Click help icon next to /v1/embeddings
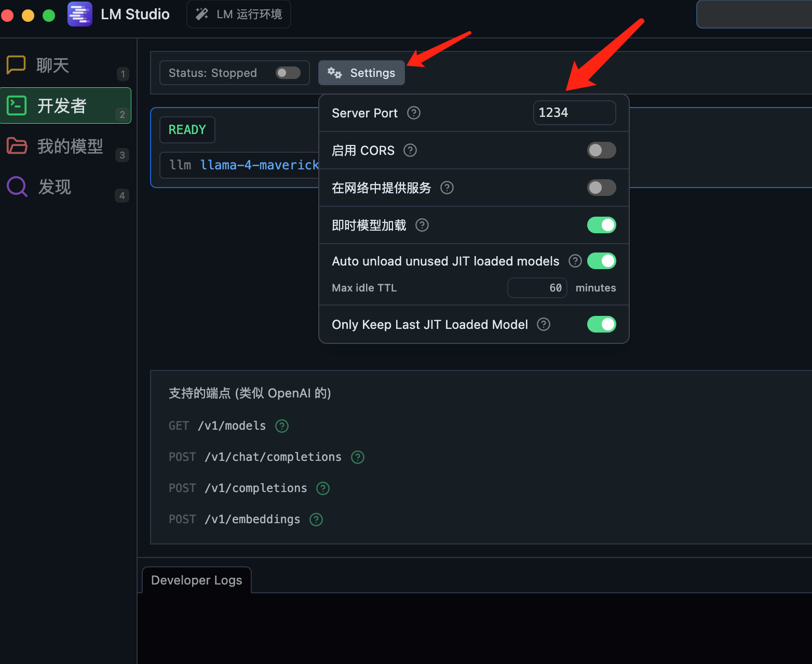The height and width of the screenshot is (664, 812). point(316,520)
